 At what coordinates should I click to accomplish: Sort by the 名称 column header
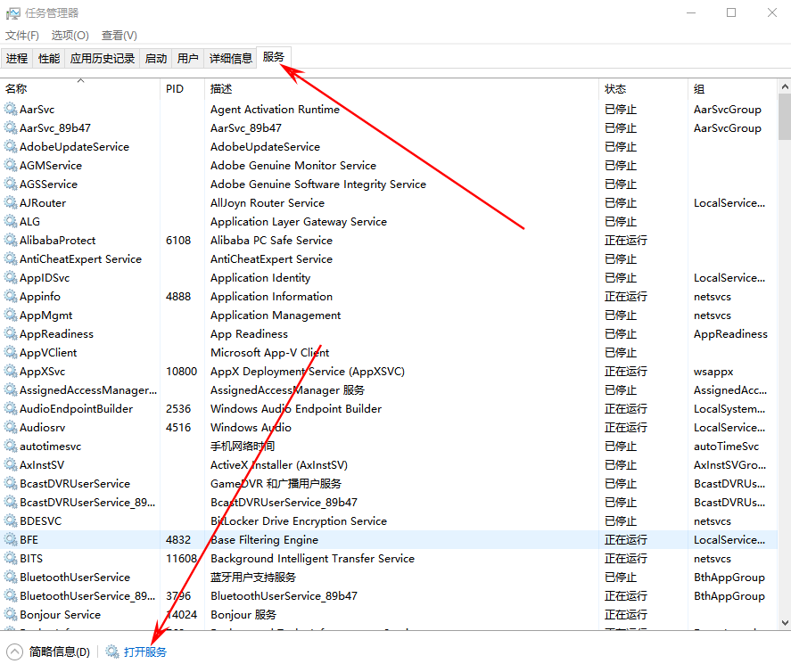(80, 89)
